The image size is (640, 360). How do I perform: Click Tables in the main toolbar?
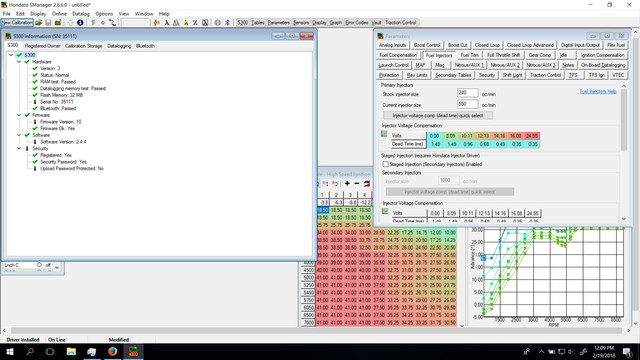[x=258, y=22]
